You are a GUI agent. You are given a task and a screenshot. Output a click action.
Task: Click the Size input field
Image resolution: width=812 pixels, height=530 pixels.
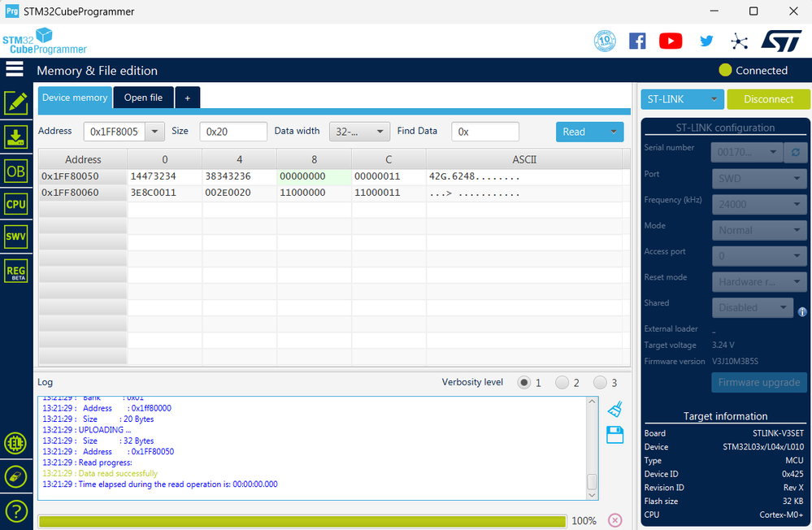point(233,132)
